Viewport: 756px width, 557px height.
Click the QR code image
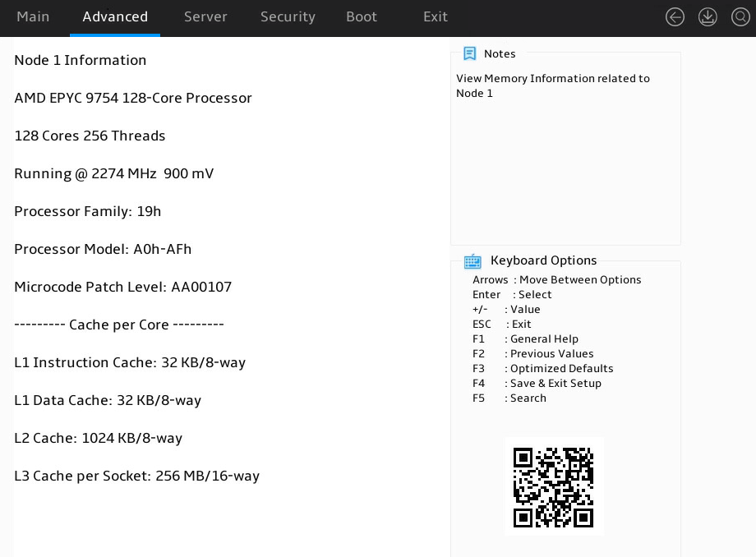pyautogui.click(x=554, y=487)
